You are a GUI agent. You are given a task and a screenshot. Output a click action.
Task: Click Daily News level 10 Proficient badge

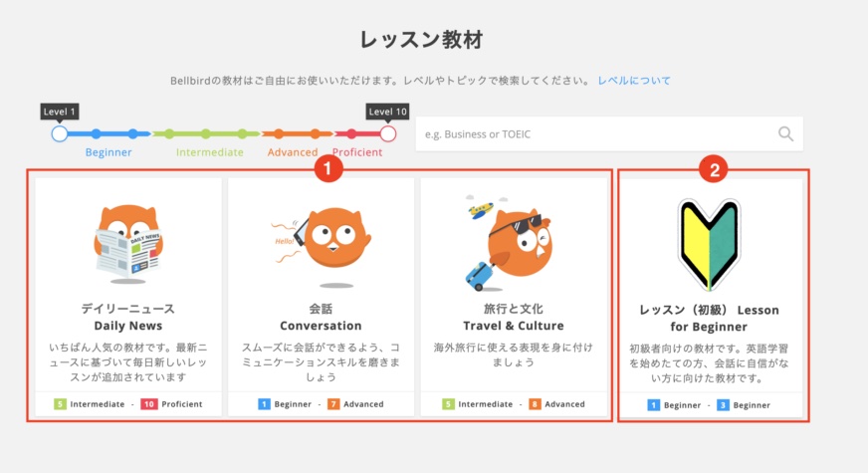click(x=171, y=404)
